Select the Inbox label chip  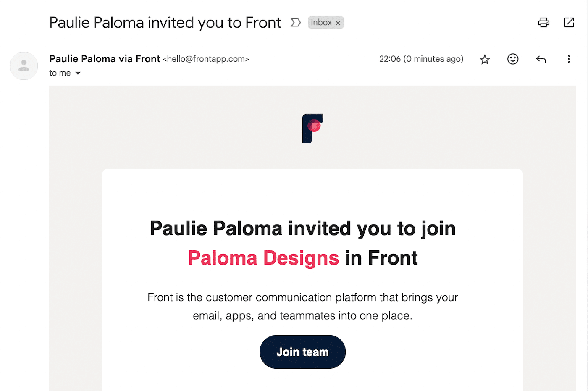321,22
